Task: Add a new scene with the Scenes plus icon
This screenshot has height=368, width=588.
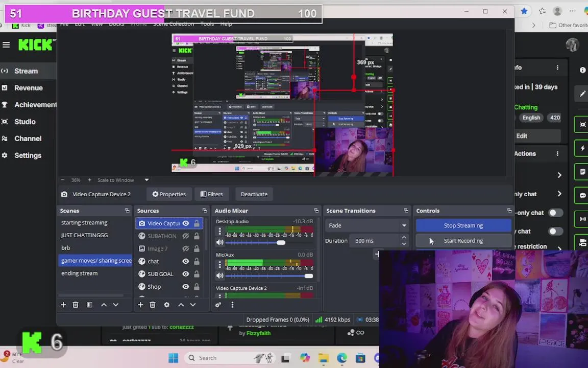Action: click(63, 305)
